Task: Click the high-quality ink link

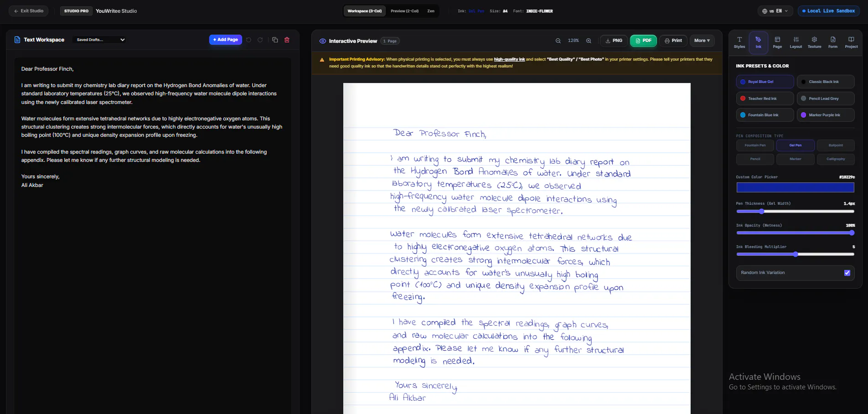Action: [x=509, y=59]
